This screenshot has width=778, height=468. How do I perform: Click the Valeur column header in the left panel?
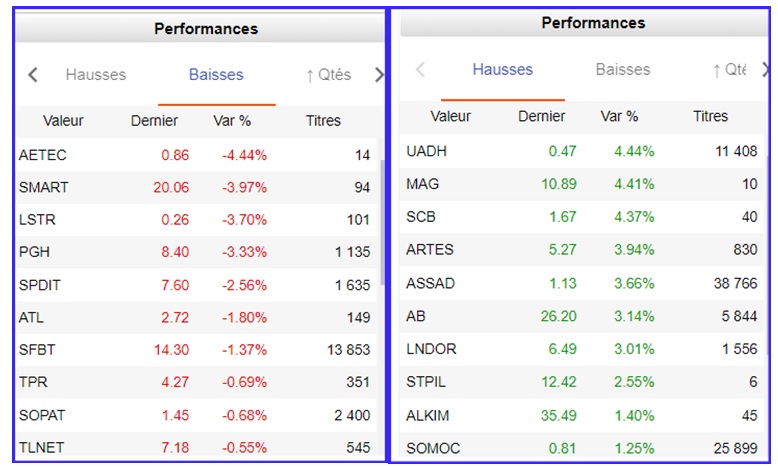click(63, 121)
